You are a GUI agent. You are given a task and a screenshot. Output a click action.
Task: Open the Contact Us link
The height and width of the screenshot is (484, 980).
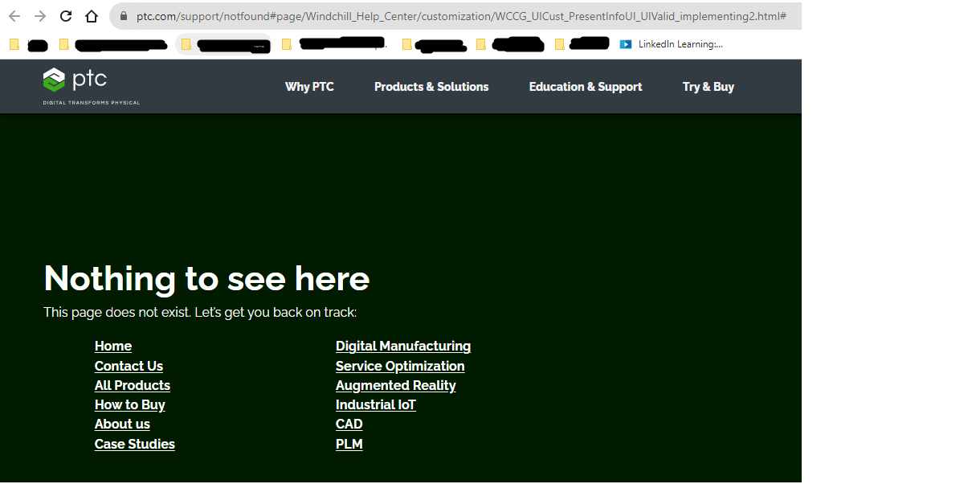(x=129, y=366)
